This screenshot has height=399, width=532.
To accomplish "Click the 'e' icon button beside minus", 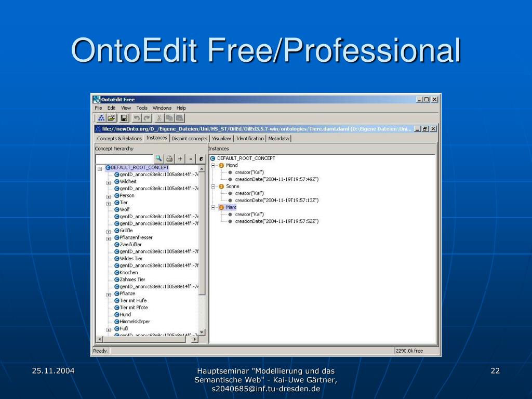I will coord(201,158).
